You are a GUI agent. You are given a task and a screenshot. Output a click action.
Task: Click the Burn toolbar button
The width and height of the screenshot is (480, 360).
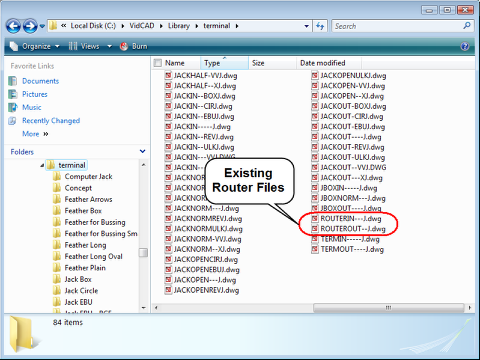click(x=134, y=46)
